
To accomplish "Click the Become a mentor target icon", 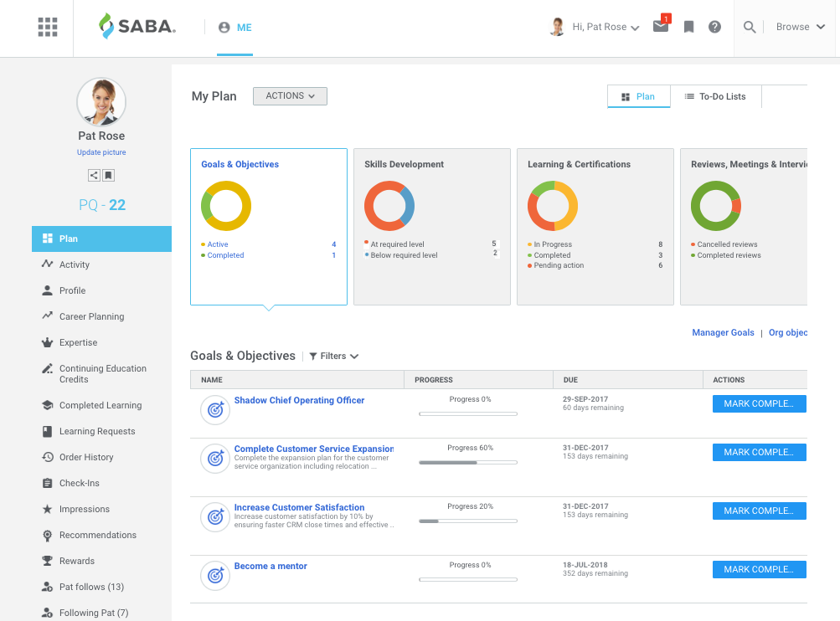I will pyautogui.click(x=215, y=576).
